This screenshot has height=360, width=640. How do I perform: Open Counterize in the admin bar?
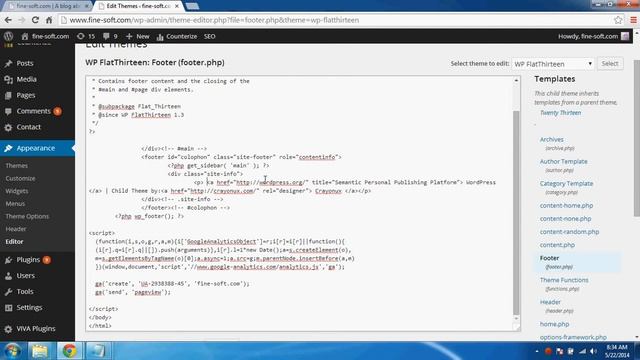(x=177, y=36)
